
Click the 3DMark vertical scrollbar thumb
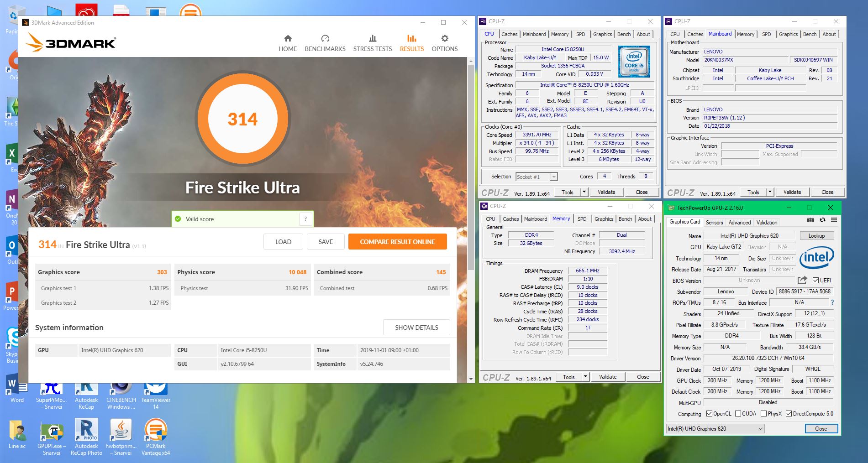tap(471, 166)
